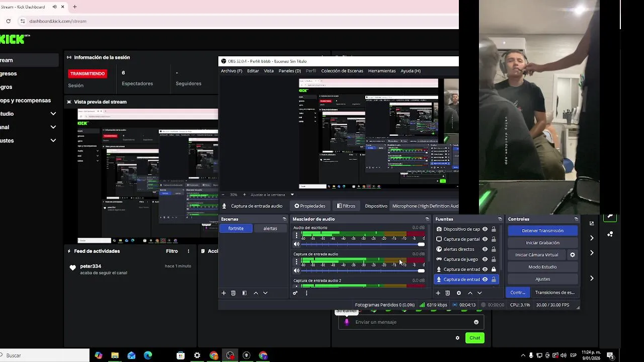
Task: Show hidden system tray icons chevron
Action: click(522, 355)
